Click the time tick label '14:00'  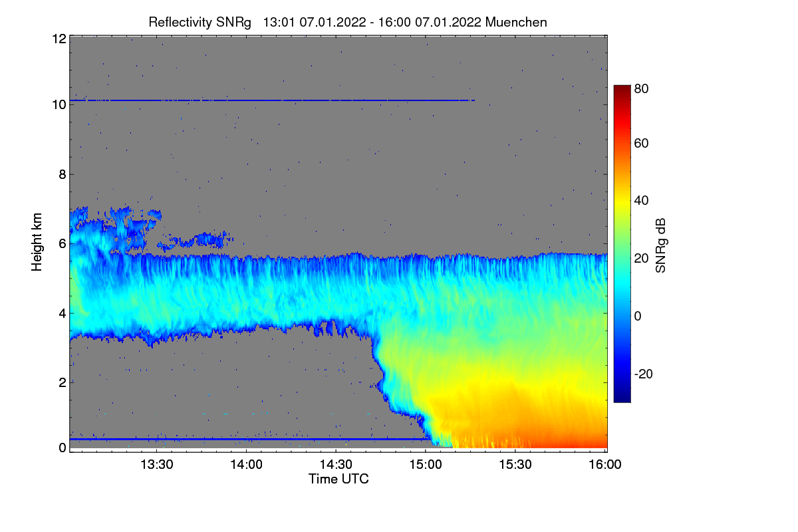coord(247,465)
